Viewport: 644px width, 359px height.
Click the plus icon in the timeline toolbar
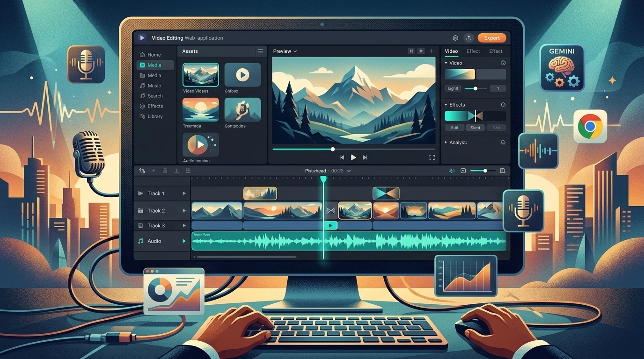[154, 171]
